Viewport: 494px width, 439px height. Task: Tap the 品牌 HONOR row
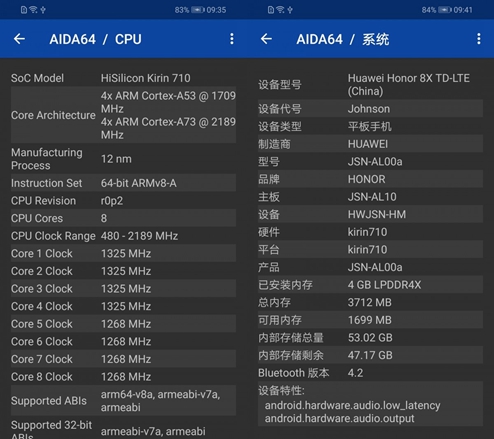pyautogui.click(x=370, y=179)
